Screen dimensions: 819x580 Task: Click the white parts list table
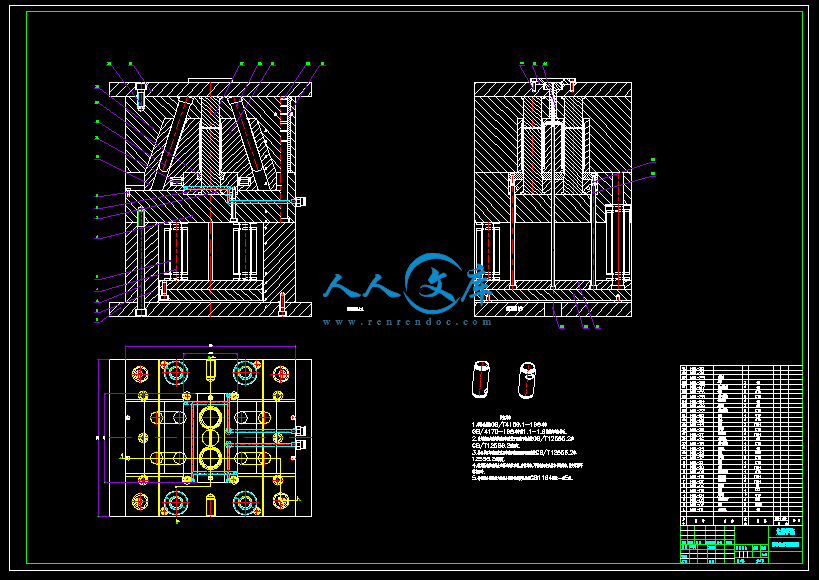[741, 445]
